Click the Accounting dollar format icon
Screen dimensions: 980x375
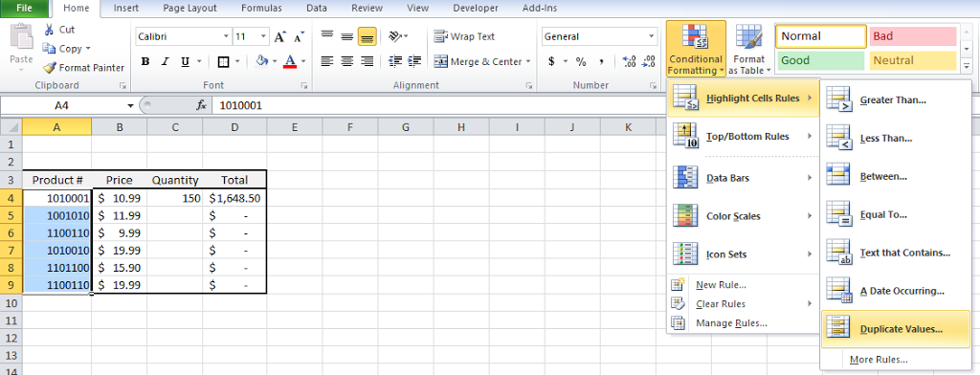pyautogui.click(x=551, y=61)
